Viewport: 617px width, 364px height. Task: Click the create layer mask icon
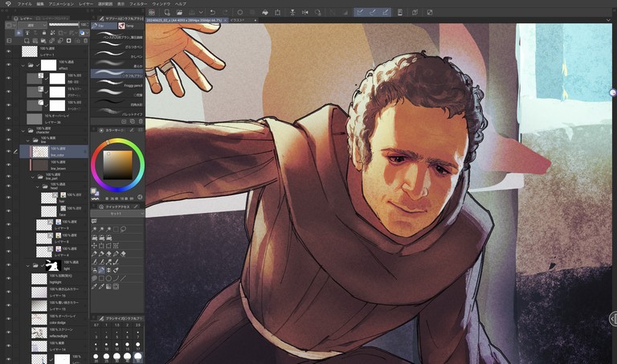click(68, 41)
